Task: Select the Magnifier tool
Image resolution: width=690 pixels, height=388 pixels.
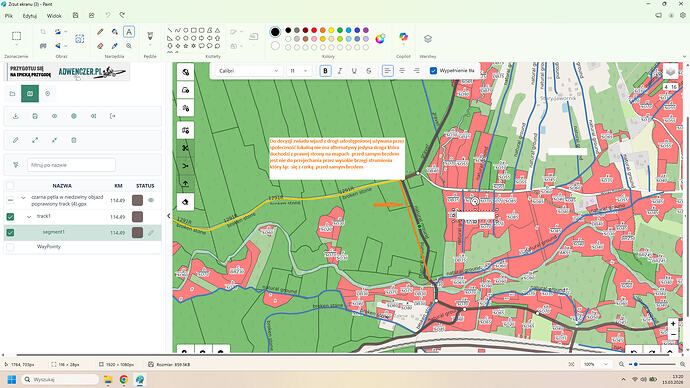Action: 129,46
